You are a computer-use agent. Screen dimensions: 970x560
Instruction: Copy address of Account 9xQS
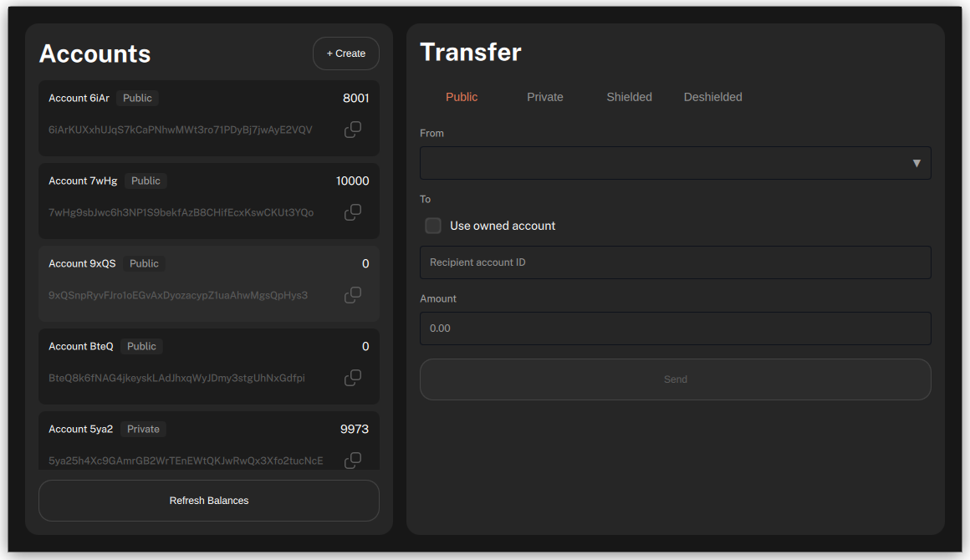click(x=353, y=295)
